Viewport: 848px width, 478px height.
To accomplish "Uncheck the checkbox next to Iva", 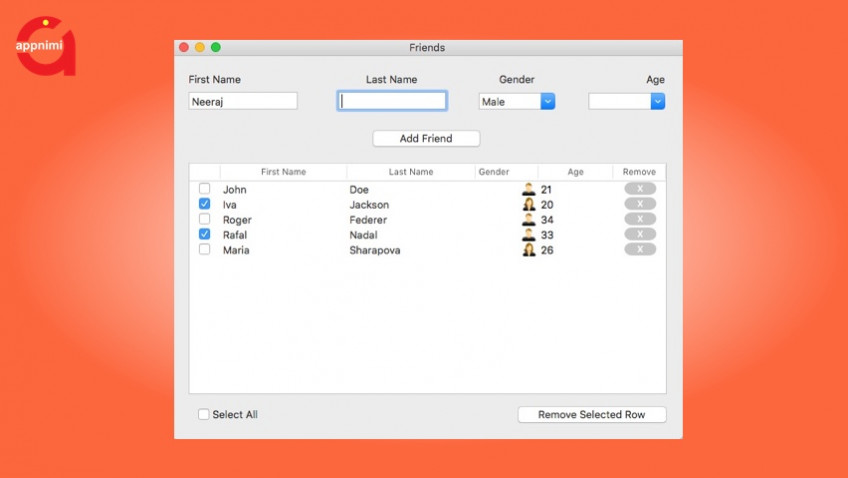I will (205, 204).
